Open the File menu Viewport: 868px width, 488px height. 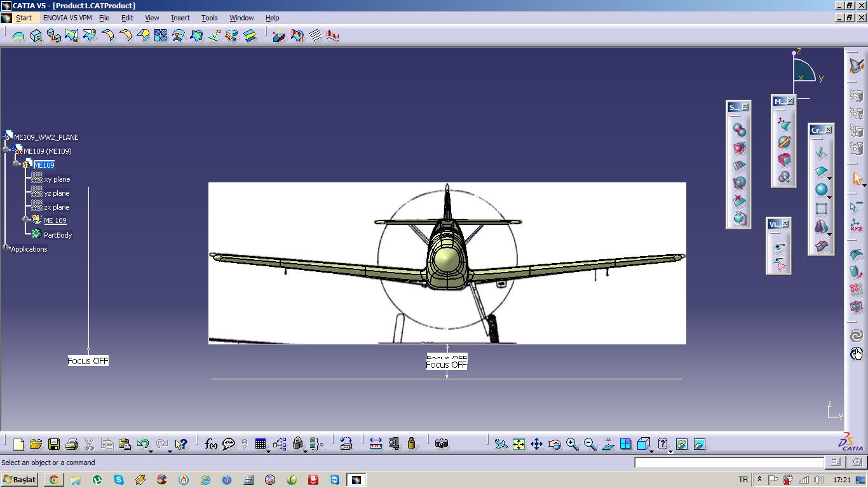click(104, 18)
